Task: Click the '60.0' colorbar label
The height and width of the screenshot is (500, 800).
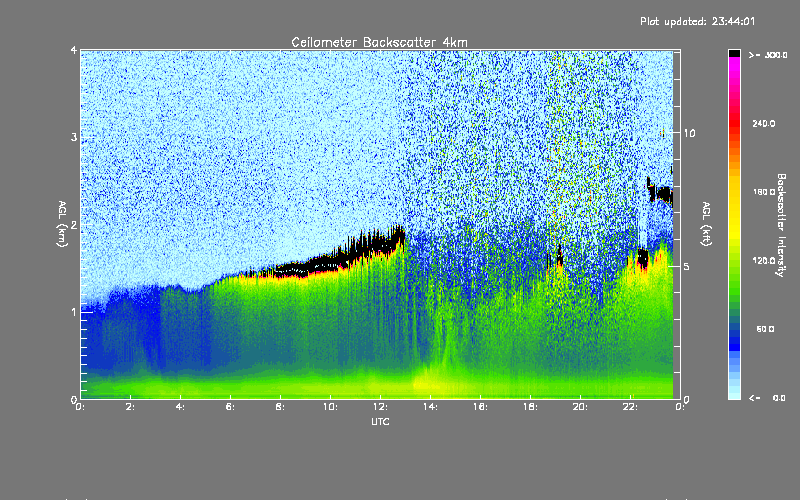Action: point(765,329)
